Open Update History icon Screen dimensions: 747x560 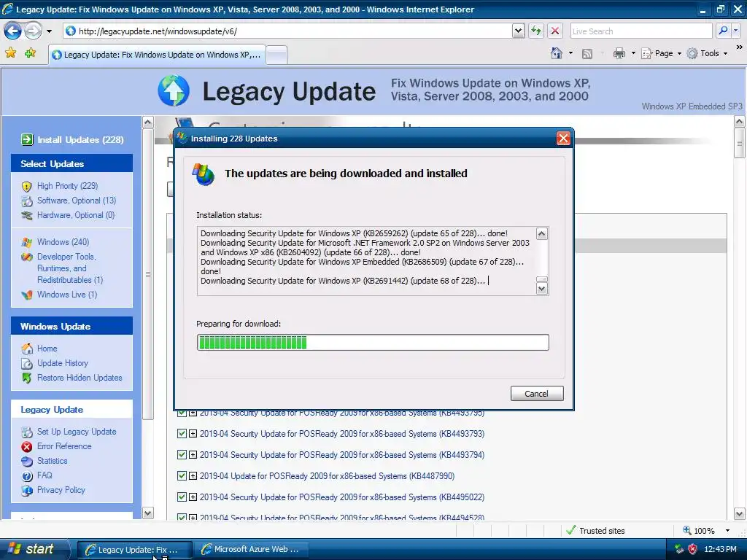(27, 363)
